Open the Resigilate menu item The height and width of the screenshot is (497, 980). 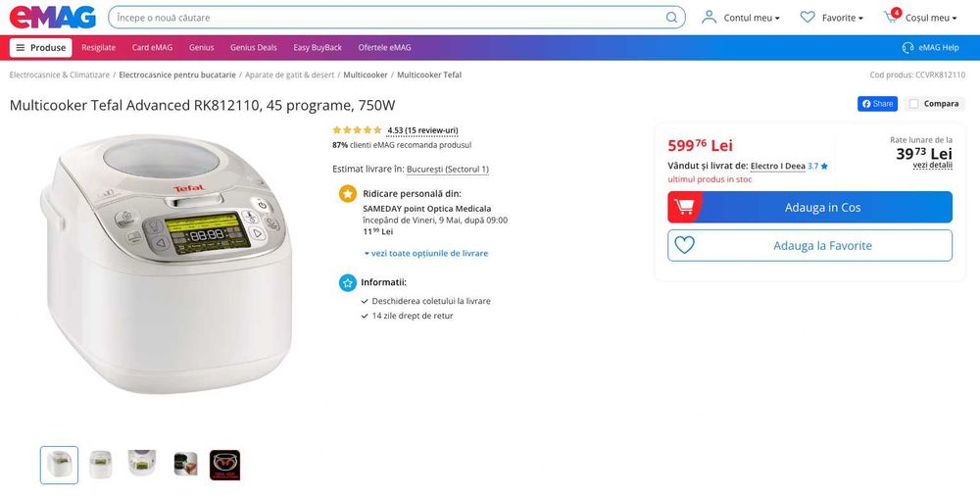pyautogui.click(x=98, y=47)
